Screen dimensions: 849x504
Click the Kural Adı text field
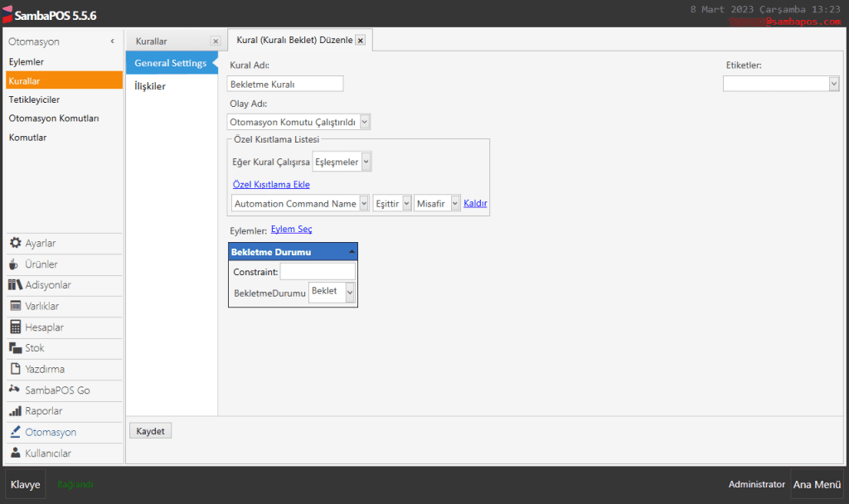[x=284, y=84]
